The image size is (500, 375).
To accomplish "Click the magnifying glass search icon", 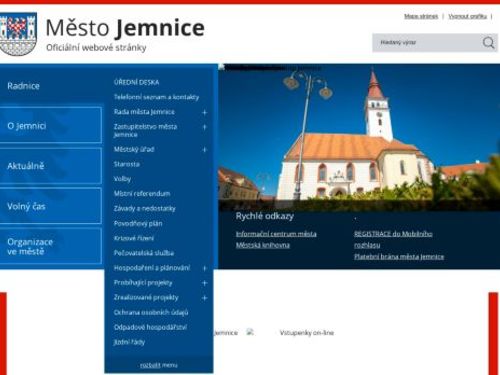I will tap(488, 43).
